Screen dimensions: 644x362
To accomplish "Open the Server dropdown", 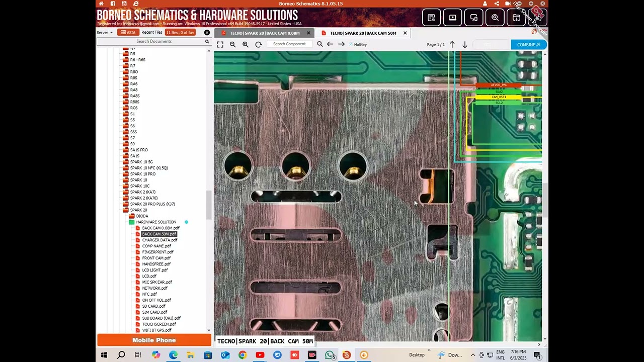I will point(105,32).
